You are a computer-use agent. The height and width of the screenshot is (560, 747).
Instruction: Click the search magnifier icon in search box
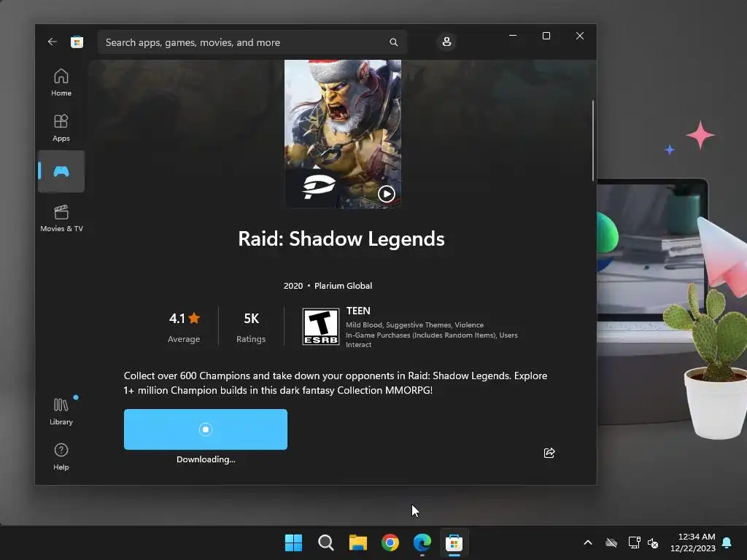coord(393,42)
